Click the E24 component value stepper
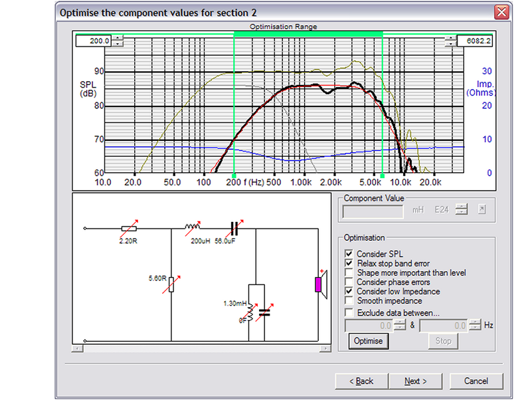The height and width of the screenshot is (400, 532). 462,210
